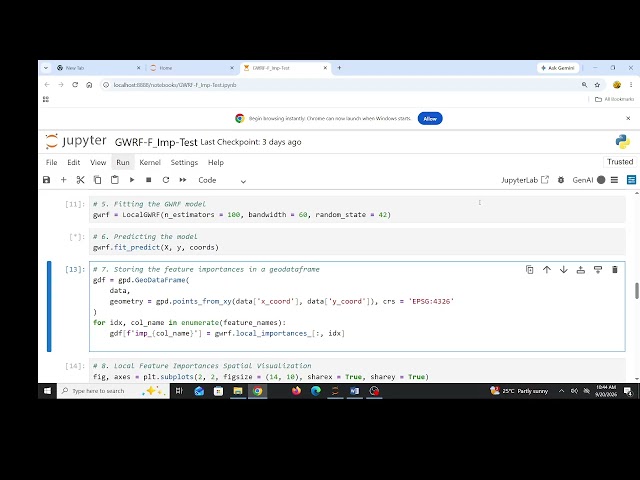The height and width of the screenshot is (480, 640).
Task: Go back in the browser
Action: [47, 85]
